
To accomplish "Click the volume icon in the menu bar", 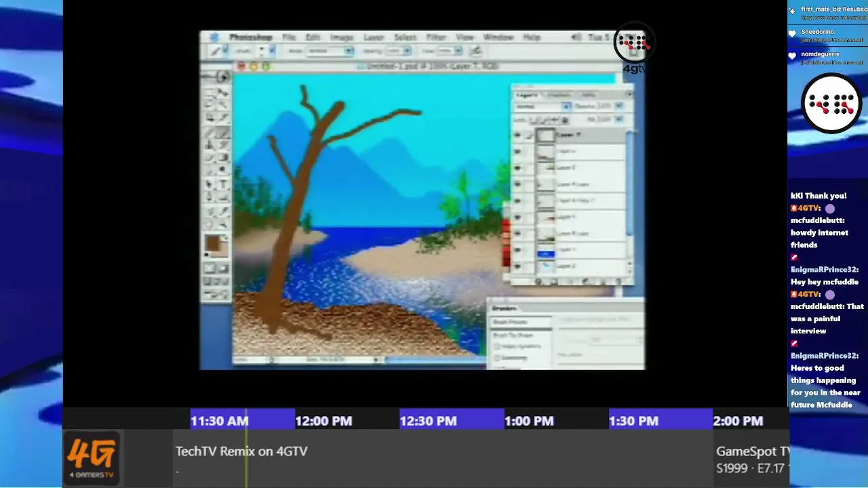I will click(576, 37).
